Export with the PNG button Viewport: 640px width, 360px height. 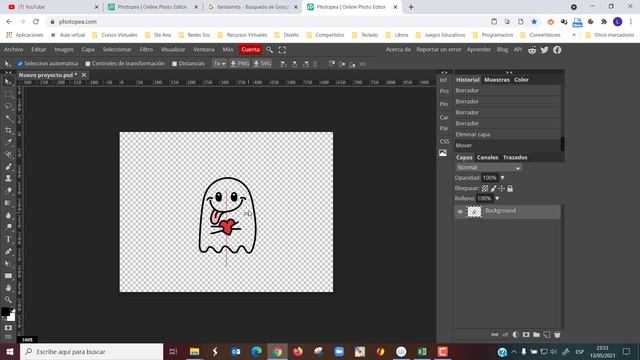[240, 64]
